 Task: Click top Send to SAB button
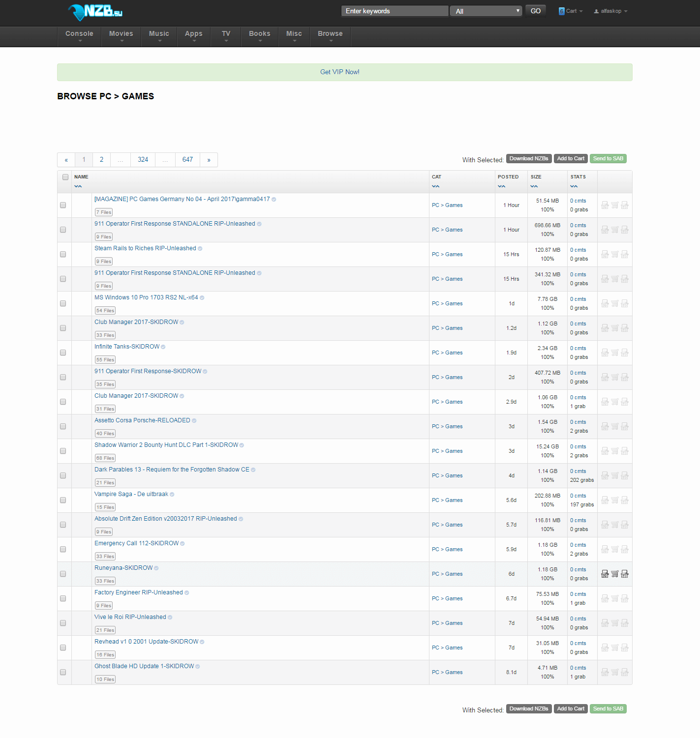[608, 158]
